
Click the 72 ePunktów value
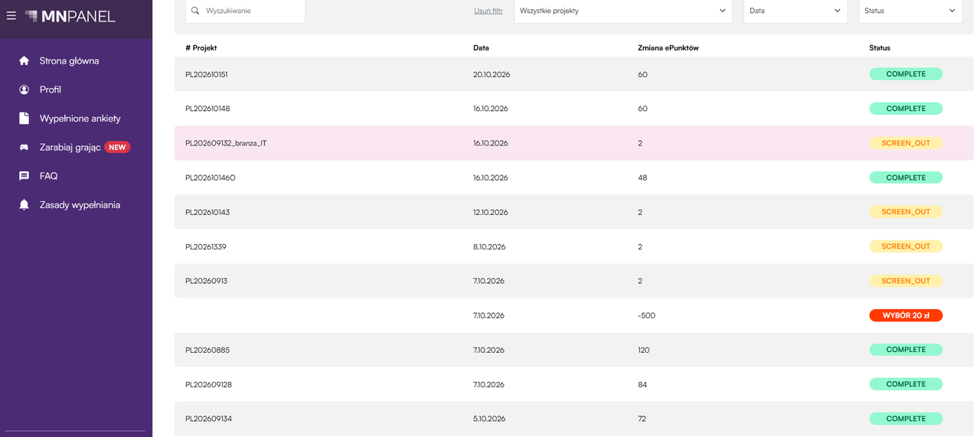tap(642, 419)
